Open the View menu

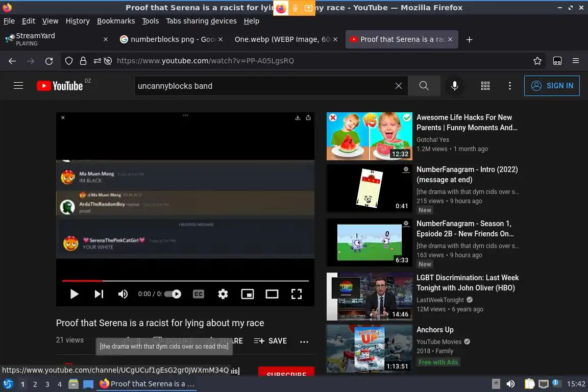point(50,21)
